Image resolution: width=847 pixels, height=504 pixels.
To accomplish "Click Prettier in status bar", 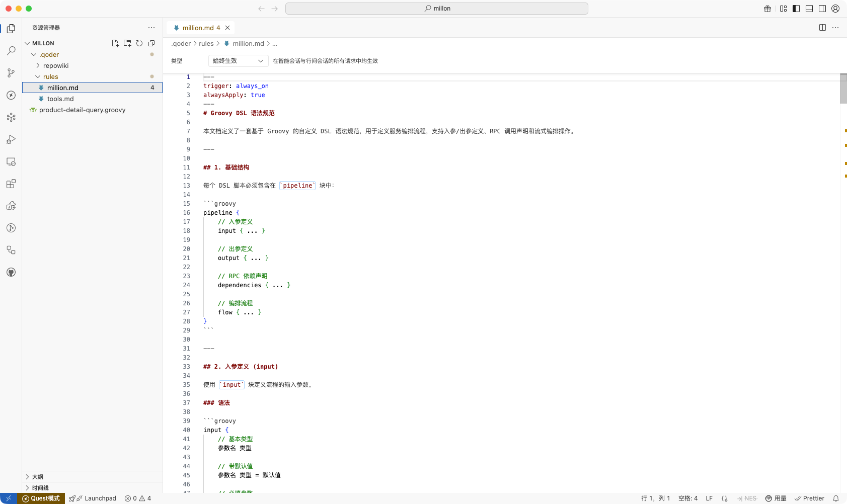I will 809,498.
